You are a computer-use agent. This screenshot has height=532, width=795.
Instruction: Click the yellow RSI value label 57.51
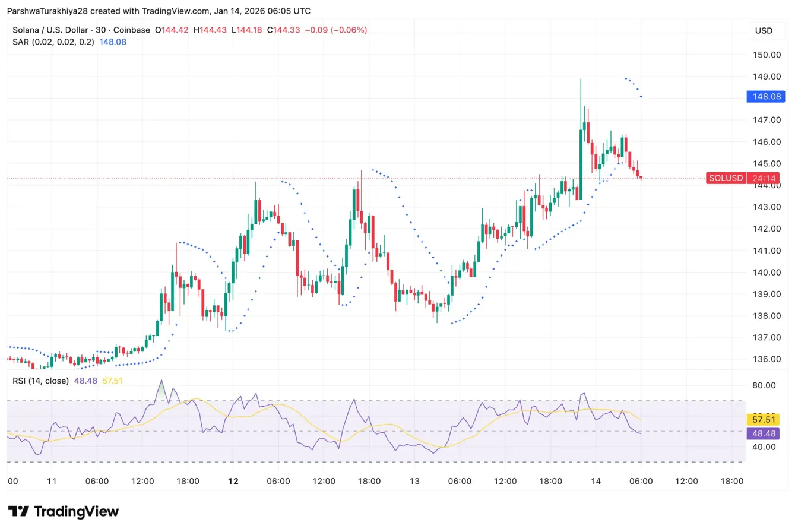(767, 419)
